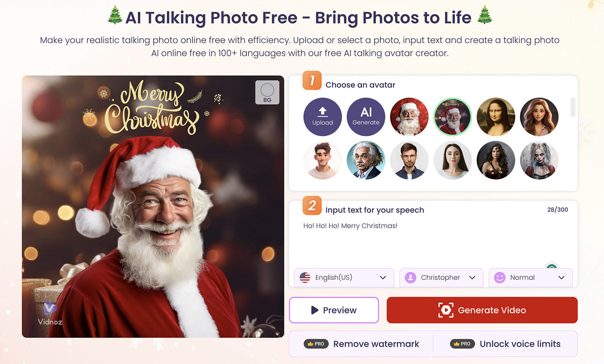Click the red Generate Video button

[x=482, y=310]
